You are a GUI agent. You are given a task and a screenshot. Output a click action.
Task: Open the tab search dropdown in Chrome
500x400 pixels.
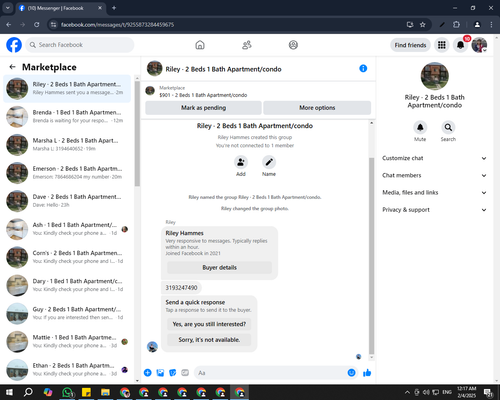pyautogui.click(x=8, y=8)
